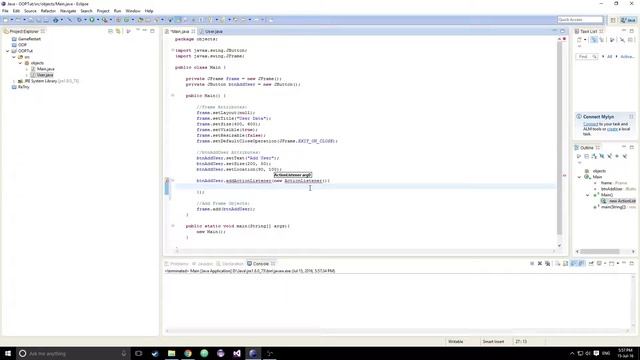Select ReTry project in explorer
This screenshot has height=360, width=640.
pos(23,87)
